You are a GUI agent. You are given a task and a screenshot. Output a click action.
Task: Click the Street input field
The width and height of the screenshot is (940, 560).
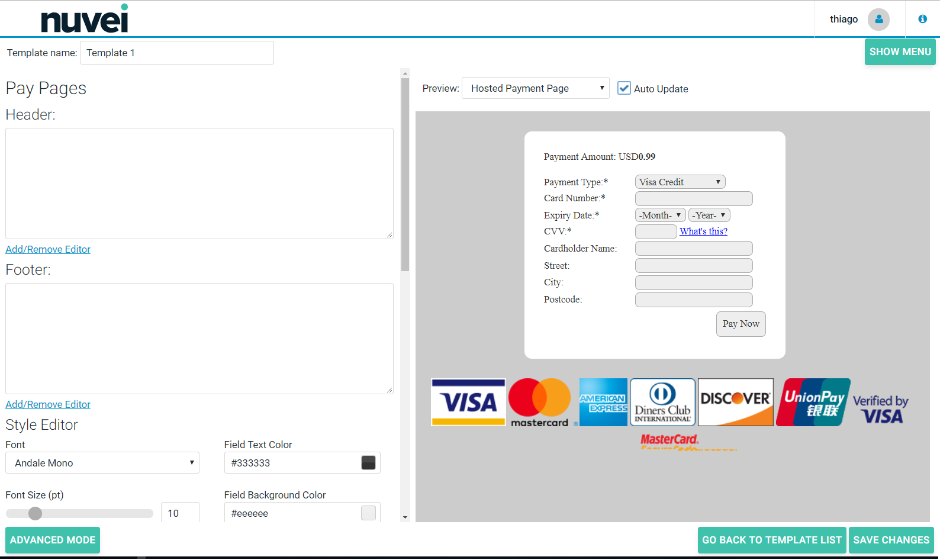(x=694, y=265)
